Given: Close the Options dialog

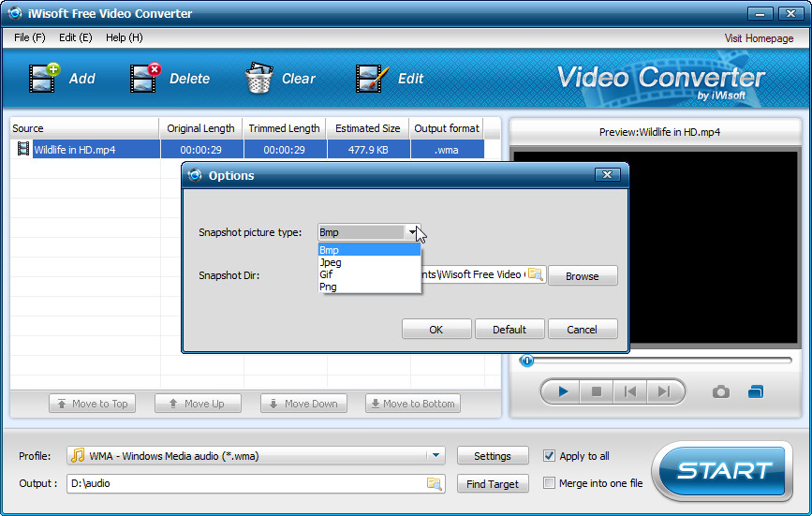Looking at the screenshot, I should pos(608,175).
